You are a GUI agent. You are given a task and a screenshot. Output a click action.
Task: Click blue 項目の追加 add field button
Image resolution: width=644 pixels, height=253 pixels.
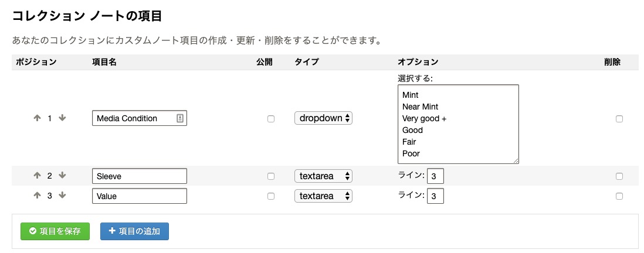[134, 231]
